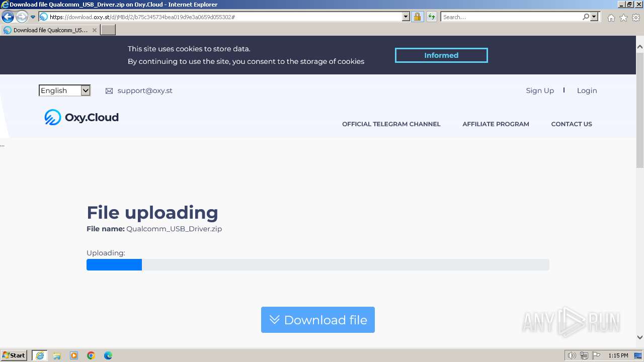The height and width of the screenshot is (362, 644).
Task: Close the Qualcomm download tab
Action: click(94, 30)
